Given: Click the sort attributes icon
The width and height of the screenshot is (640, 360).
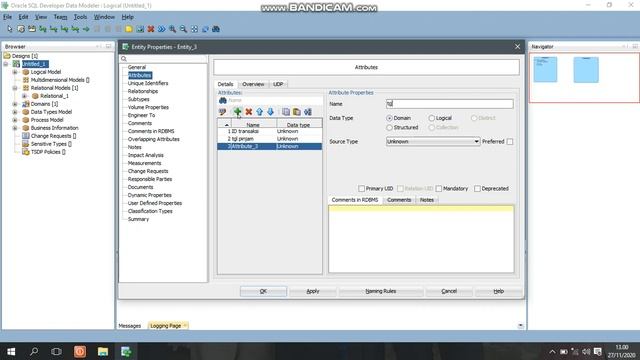Looking at the screenshot, I should (308, 111).
